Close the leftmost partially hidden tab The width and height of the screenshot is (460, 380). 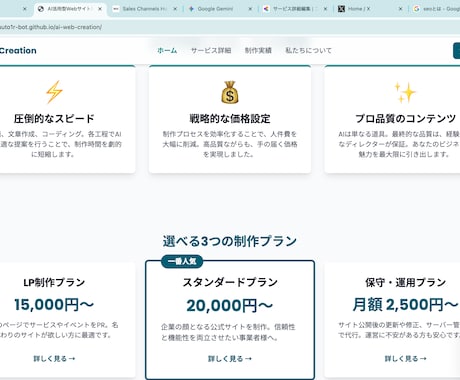(24, 9)
